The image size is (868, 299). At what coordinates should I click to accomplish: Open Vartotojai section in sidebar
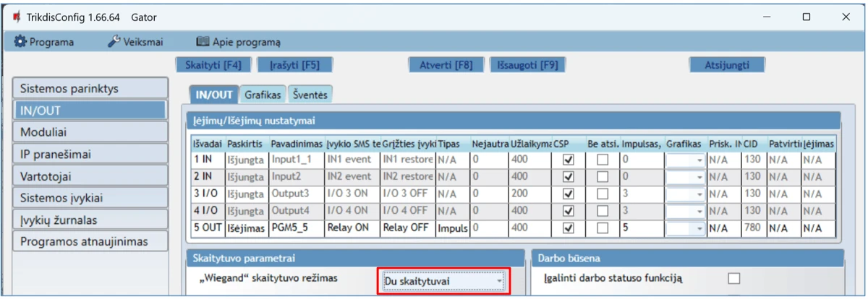tap(90, 176)
